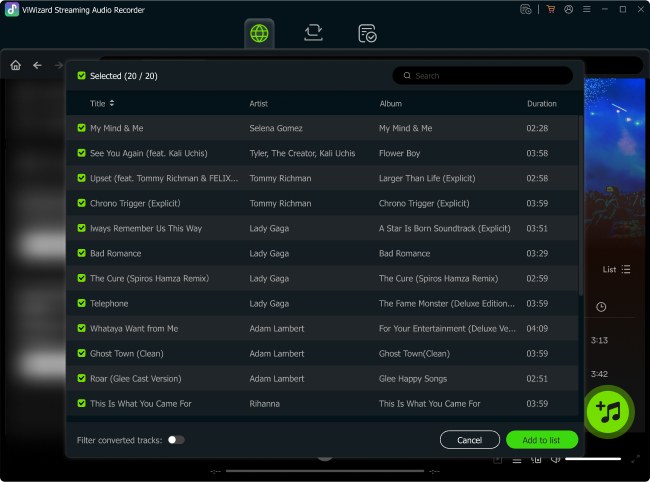Image resolution: width=650 pixels, height=482 pixels.
Task: Click the green add music floating button
Action: click(608, 412)
